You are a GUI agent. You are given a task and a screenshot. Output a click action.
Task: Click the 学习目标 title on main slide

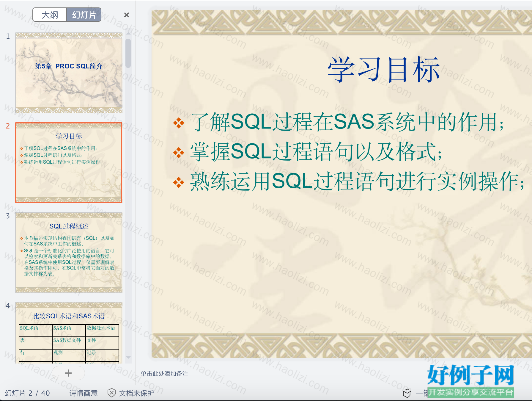coord(383,69)
